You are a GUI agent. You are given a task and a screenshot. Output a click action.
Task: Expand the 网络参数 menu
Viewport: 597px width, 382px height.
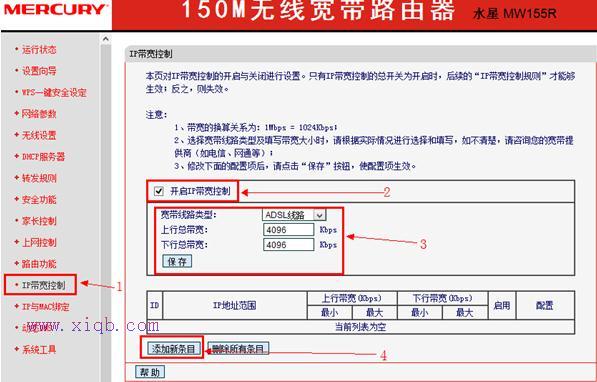pos(39,114)
